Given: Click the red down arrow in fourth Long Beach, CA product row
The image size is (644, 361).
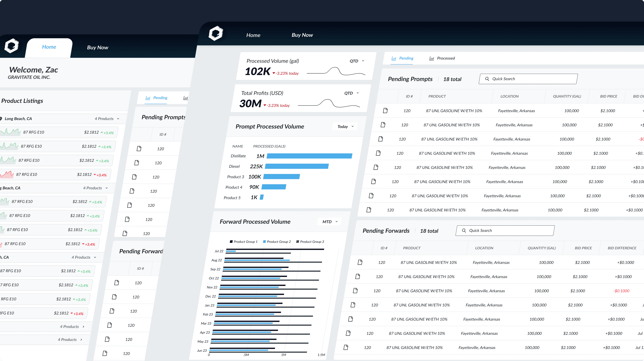Looking at the screenshot, I should click(x=95, y=175).
